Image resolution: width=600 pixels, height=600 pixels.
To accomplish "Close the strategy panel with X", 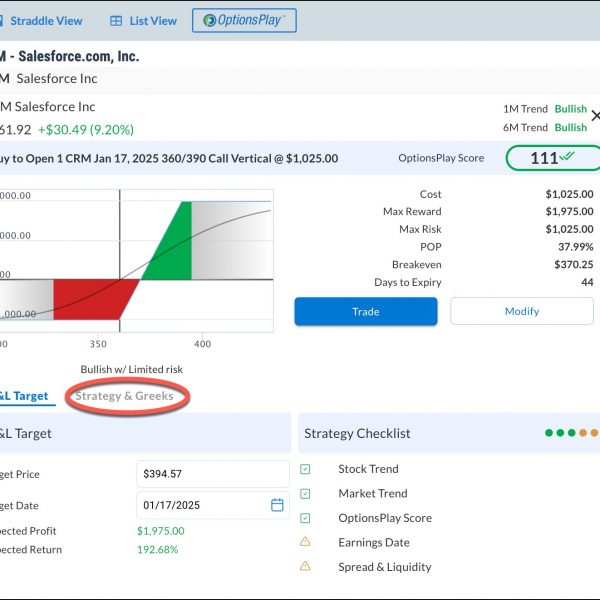I will pos(595,116).
